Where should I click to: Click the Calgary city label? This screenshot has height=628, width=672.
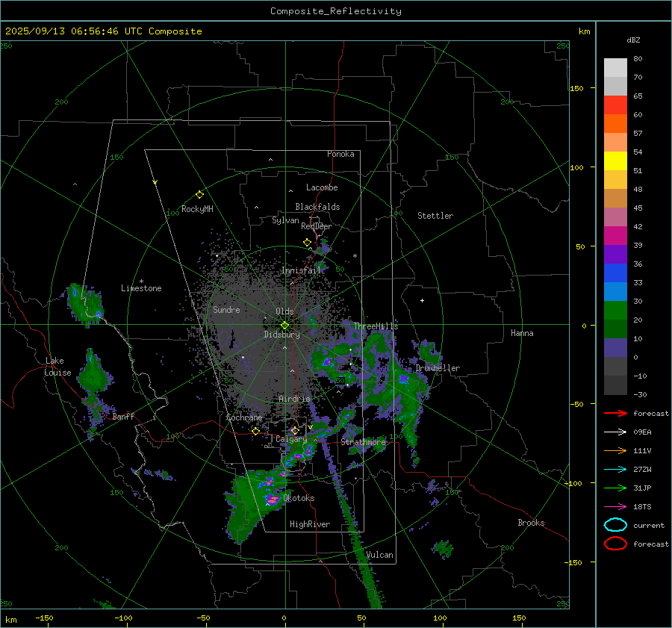pos(291,439)
